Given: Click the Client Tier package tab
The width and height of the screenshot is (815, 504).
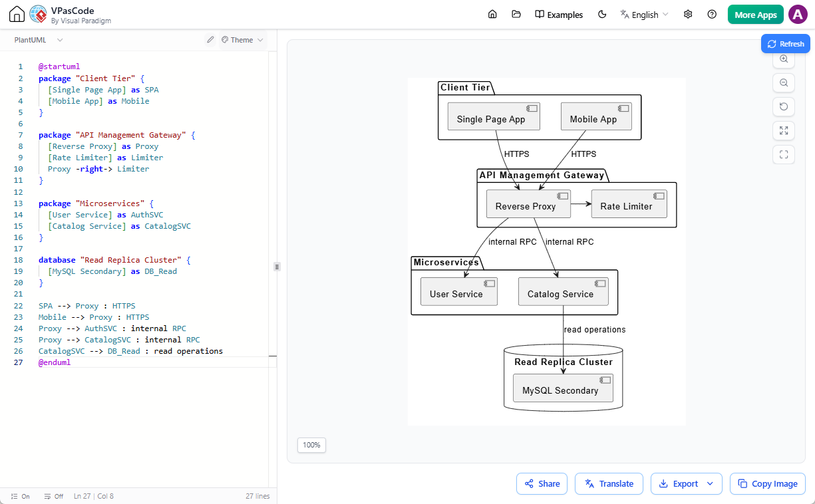Looking at the screenshot, I should [465, 88].
